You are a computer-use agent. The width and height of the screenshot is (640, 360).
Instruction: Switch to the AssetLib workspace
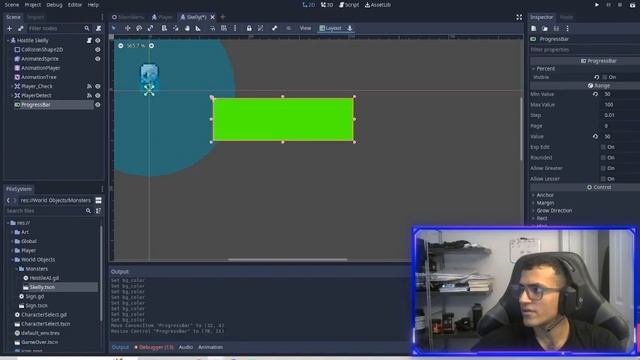(x=378, y=5)
